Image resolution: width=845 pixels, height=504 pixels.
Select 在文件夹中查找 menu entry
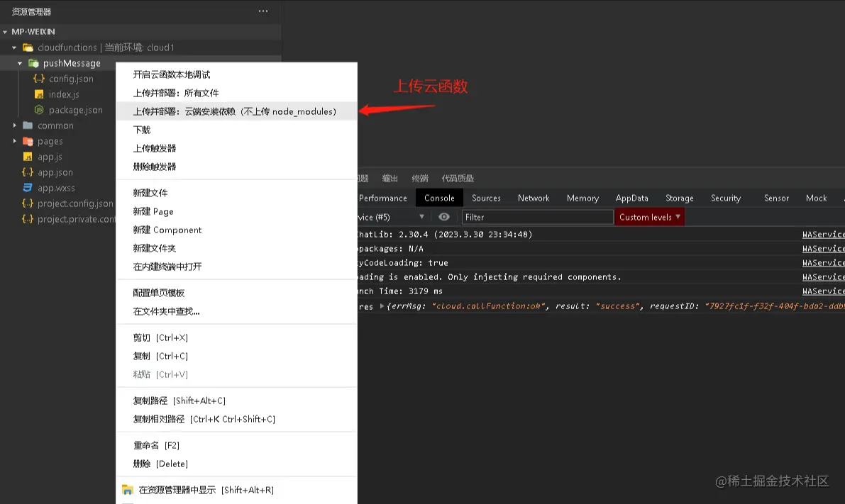pos(236,311)
